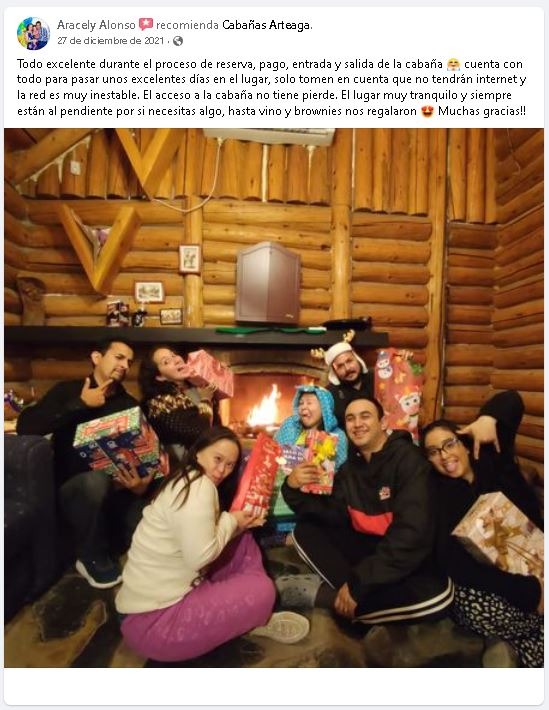Open the Cabañas Arteaga page link
549x710 pixels.
(x=266, y=25)
